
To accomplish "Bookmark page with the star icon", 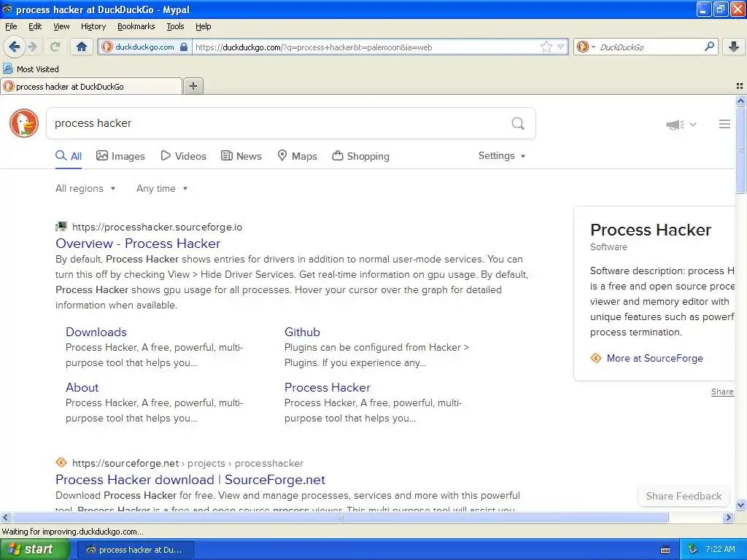I will 546,47.
